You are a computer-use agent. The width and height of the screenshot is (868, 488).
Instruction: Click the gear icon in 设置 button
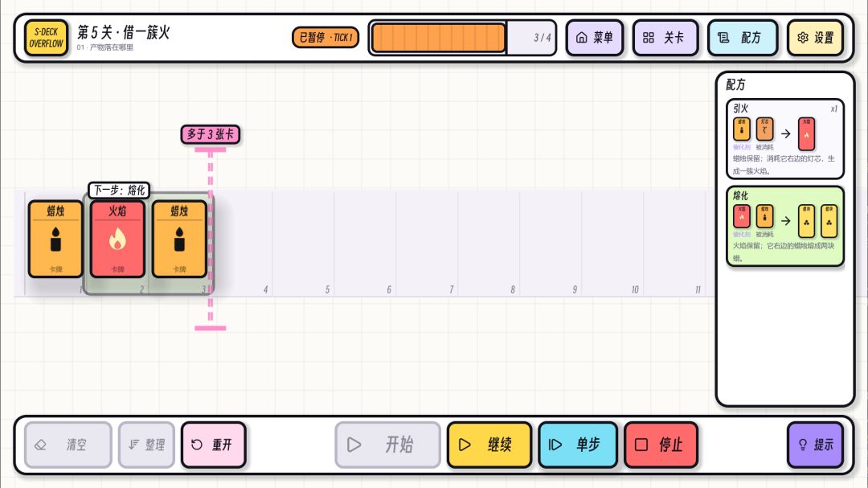click(x=803, y=38)
